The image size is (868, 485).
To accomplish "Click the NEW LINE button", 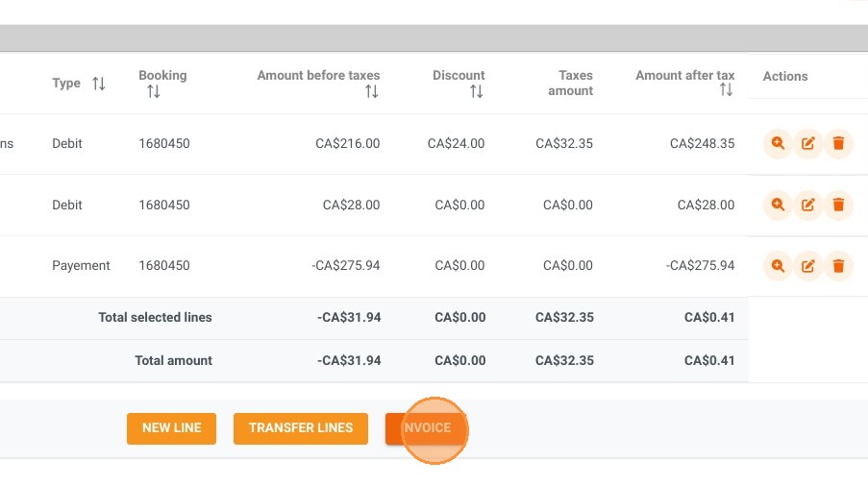I will (x=172, y=428).
